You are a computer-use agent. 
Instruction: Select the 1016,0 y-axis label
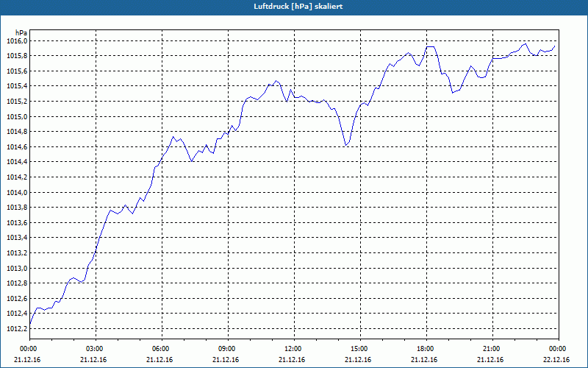tap(17, 40)
